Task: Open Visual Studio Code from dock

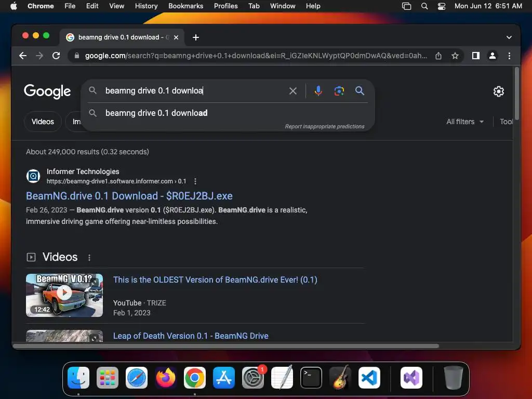Action: pyautogui.click(x=369, y=378)
